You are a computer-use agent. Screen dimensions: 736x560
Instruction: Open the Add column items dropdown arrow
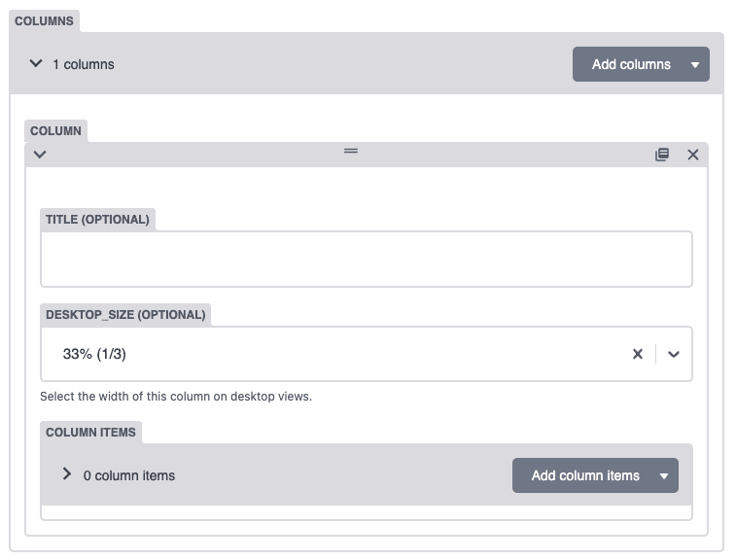(664, 476)
